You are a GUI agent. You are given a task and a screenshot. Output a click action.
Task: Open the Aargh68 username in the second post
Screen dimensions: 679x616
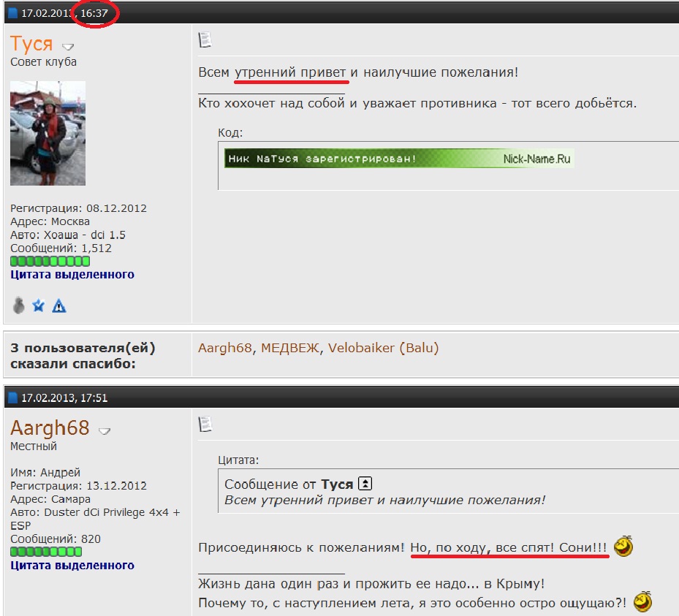50,427
